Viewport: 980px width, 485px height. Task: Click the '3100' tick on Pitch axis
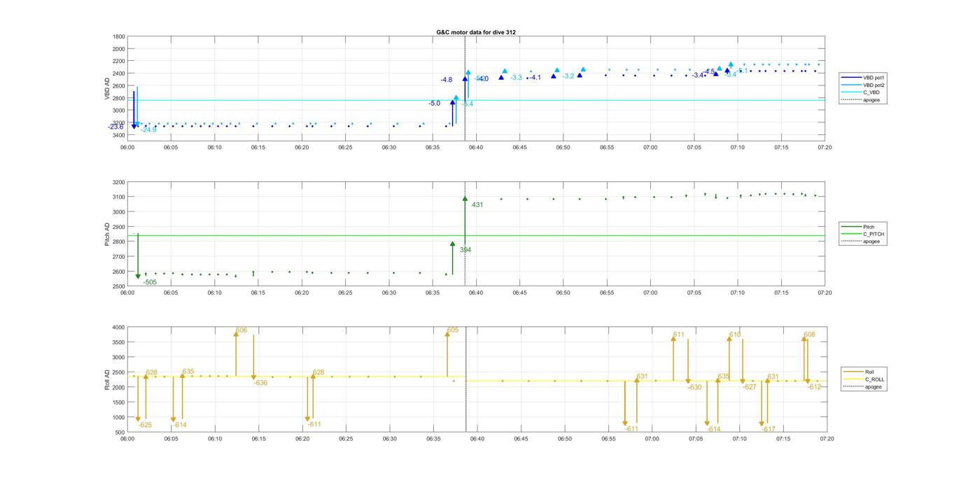tap(118, 197)
